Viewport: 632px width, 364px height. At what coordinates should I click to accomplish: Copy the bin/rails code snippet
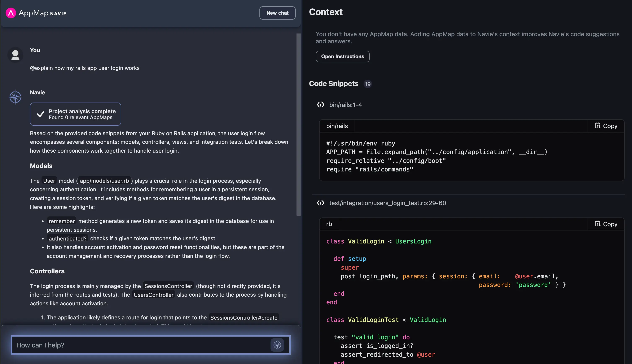[606, 126]
